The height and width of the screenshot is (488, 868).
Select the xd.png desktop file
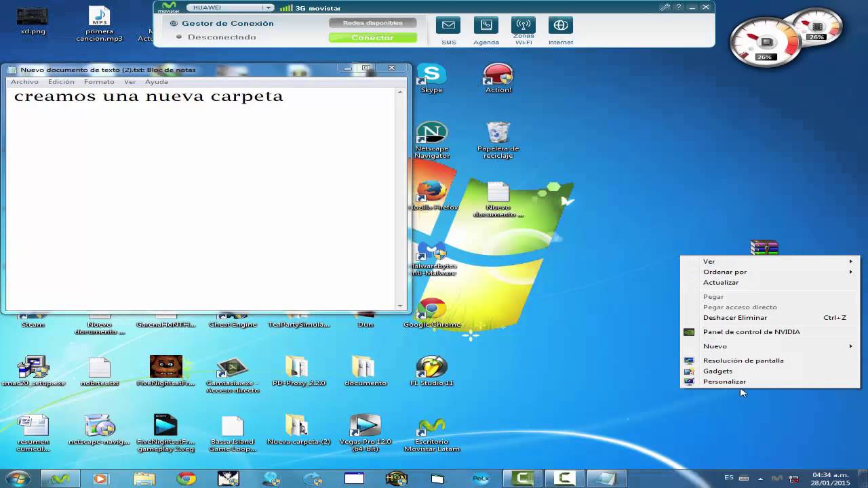[x=33, y=20]
